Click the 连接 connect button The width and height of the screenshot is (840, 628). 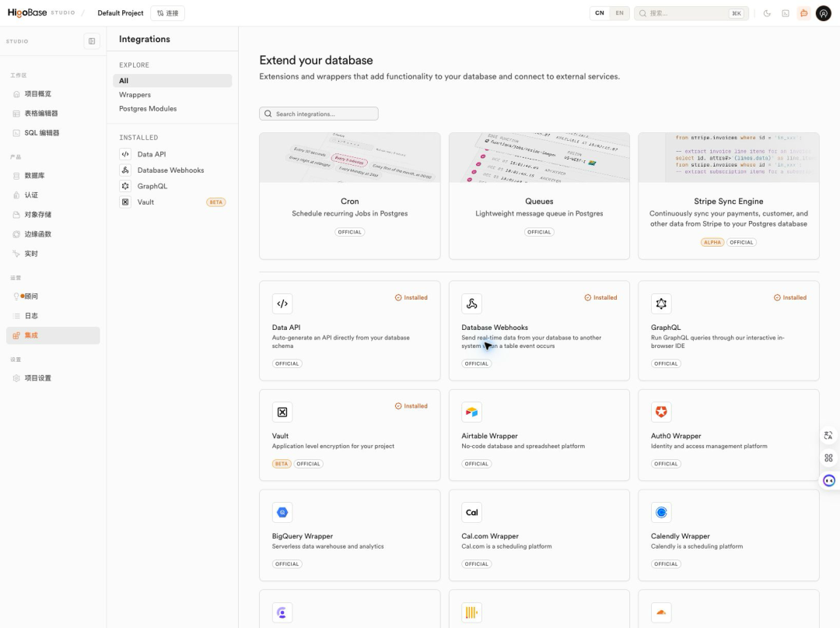coord(168,13)
